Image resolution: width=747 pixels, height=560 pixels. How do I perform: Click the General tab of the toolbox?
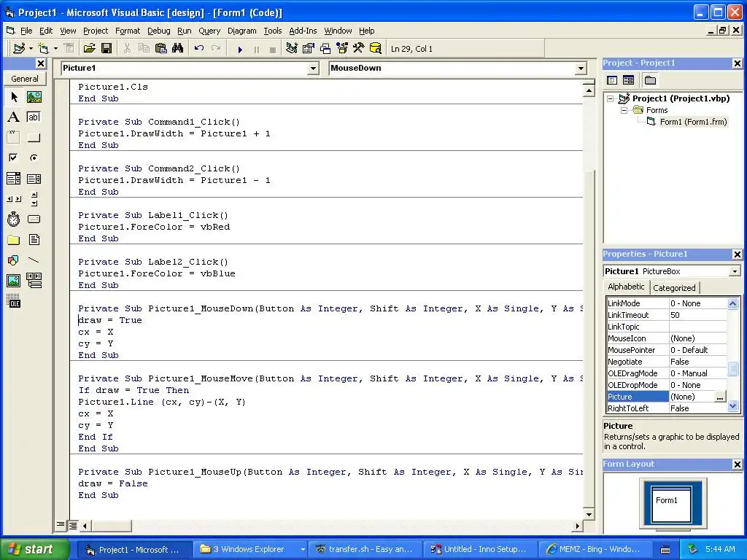click(x=25, y=79)
